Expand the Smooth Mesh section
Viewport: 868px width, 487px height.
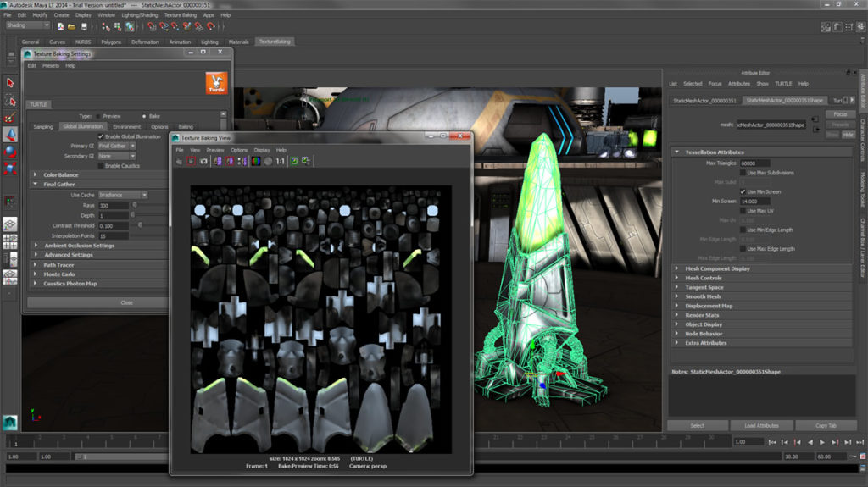point(676,296)
